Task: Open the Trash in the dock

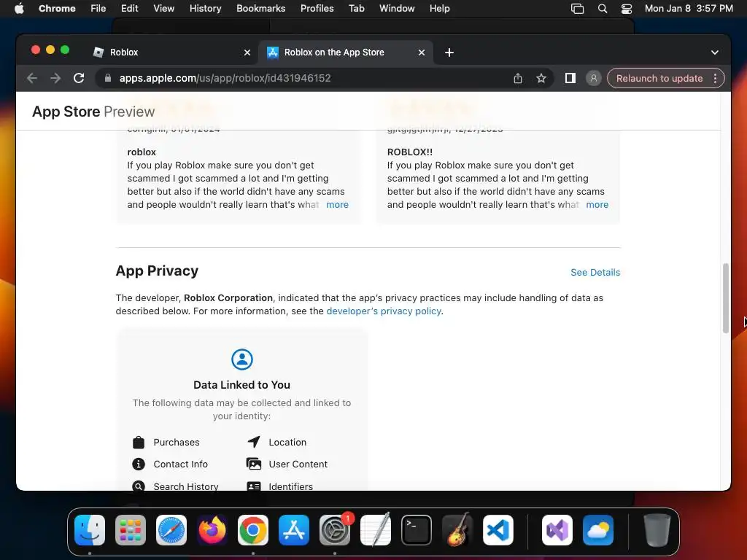Action: 657,530
